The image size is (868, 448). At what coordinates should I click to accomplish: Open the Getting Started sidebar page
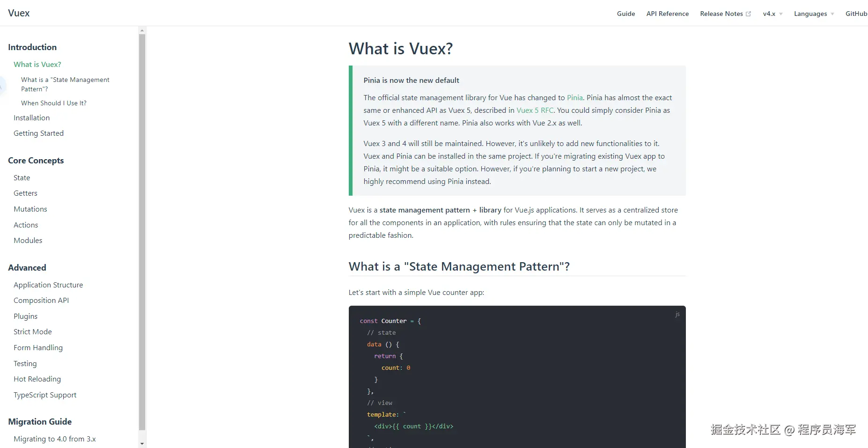[38, 133]
